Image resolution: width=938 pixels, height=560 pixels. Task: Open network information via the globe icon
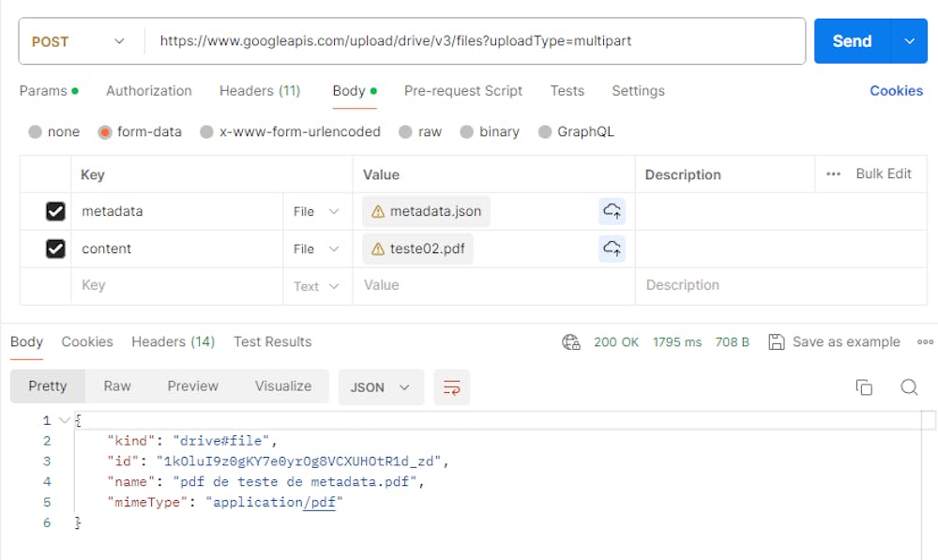[571, 342]
